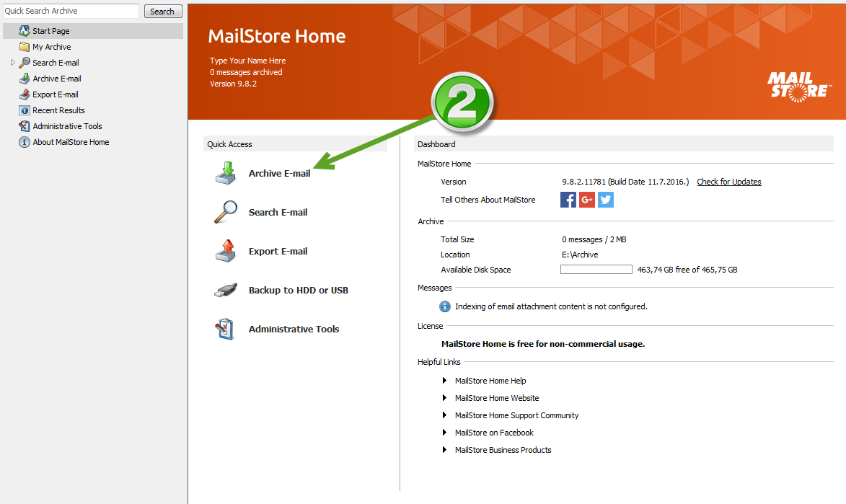The height and width of the screenshot is (504, 846).
Task: Expand the MailStore Home Website arrow
Action: [x=444, y=398]
